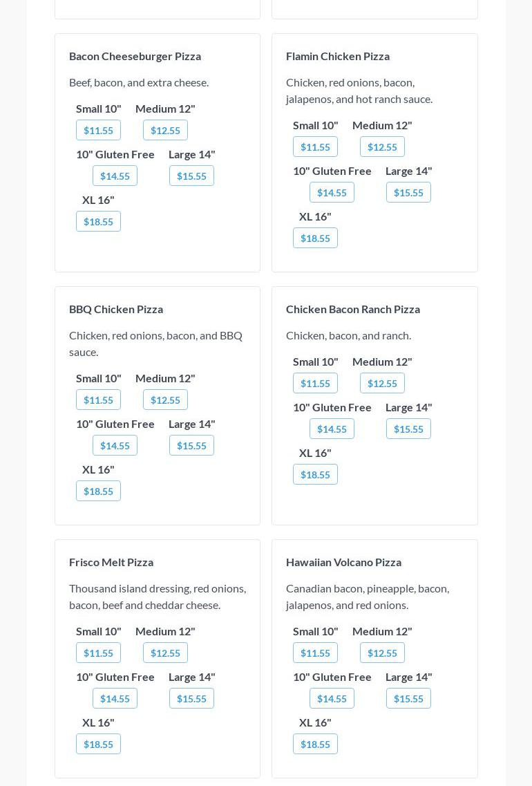Select Medium 12" $12.55 Chicken Bacon Ranch Pizza
Screen dimensions: 532x786
pyautogui.click(x=382, y=383)
